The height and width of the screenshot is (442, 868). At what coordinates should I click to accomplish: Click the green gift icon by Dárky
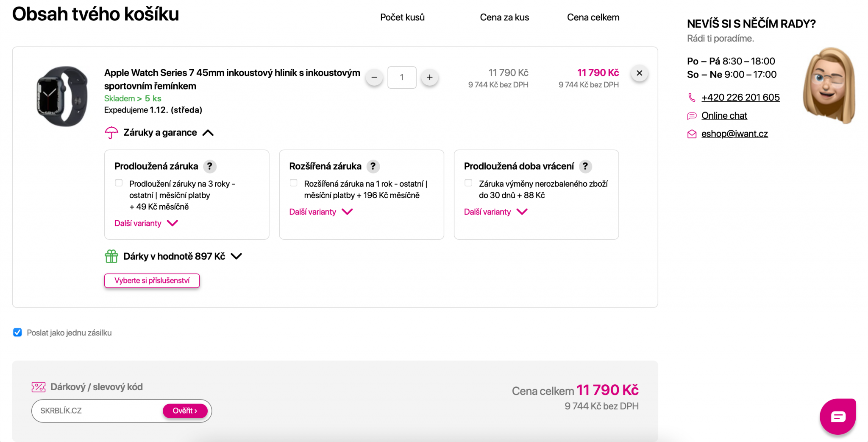tap(111, 256)
